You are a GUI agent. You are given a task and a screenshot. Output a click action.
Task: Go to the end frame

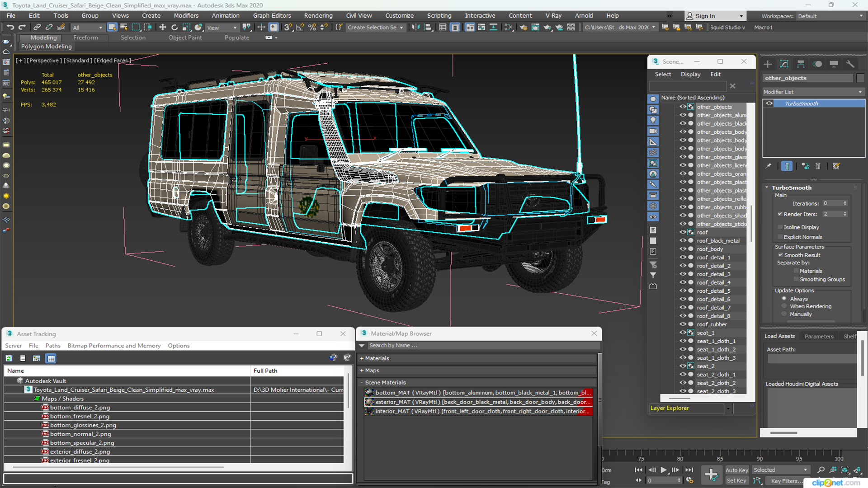[x=689, y=470]
